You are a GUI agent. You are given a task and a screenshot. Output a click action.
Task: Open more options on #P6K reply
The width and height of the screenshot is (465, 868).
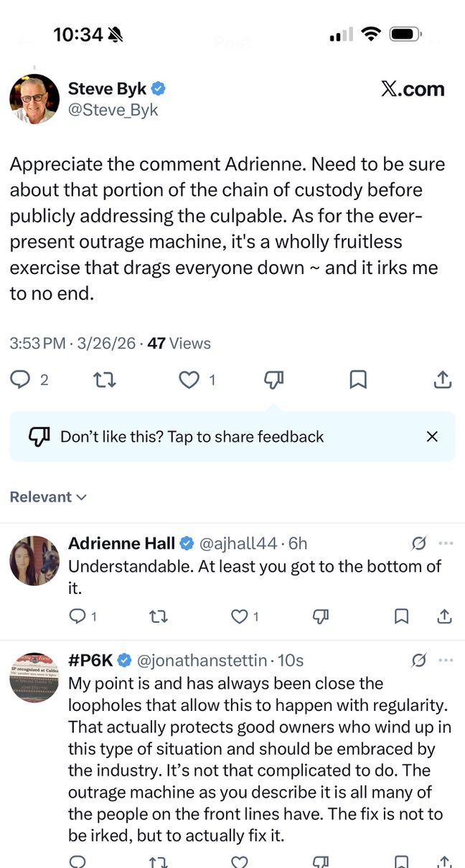[446, 660]
